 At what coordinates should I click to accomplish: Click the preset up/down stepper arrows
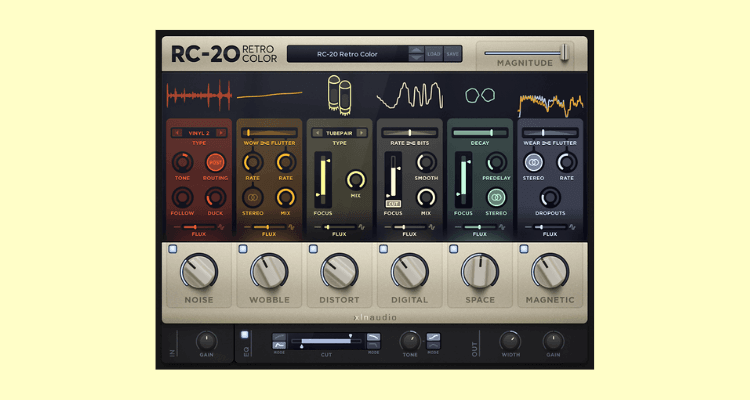click(x=415, y=54)
